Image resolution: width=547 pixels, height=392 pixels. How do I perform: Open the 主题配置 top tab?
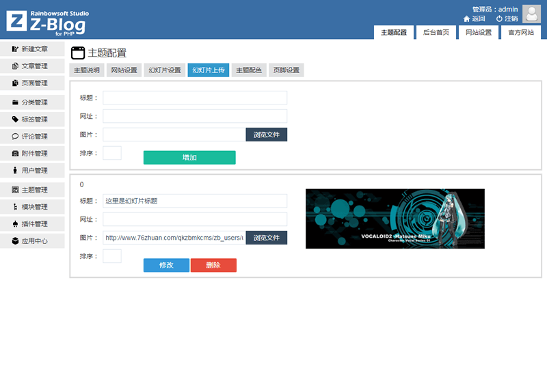(394, 32)
